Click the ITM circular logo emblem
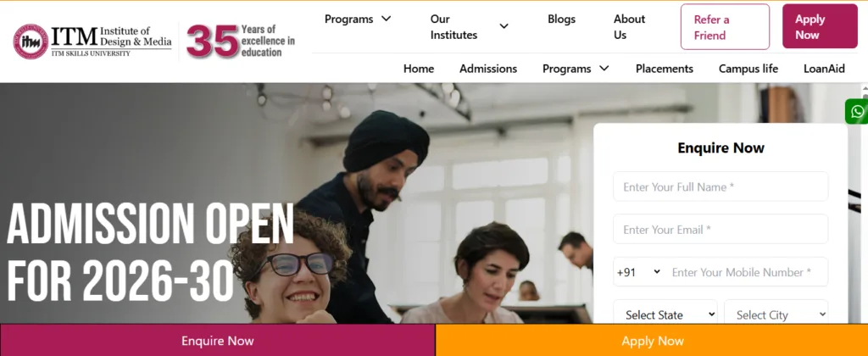 pyautogui.click(x=31, y=42)
